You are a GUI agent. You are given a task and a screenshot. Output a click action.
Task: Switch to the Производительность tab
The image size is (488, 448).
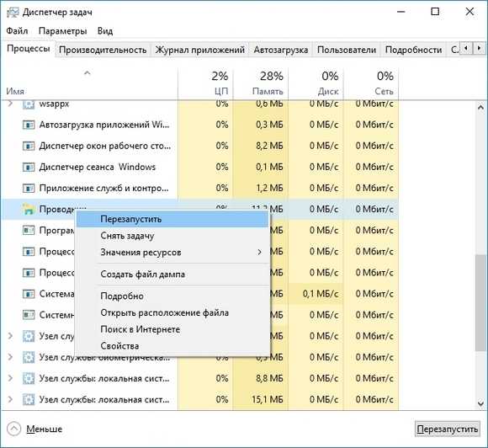click(x=103, y=50)
